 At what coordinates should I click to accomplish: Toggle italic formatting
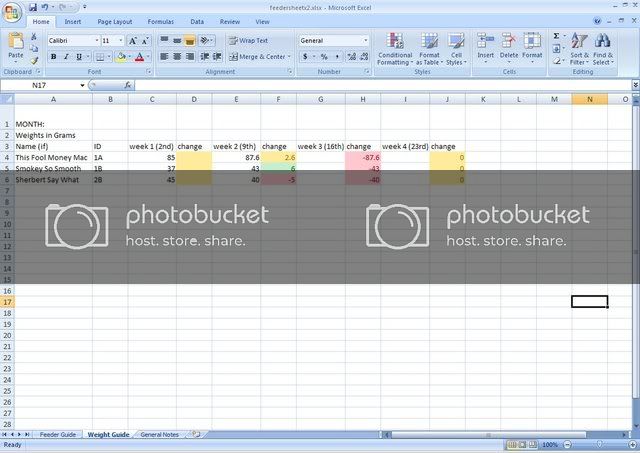click(66, 57)
